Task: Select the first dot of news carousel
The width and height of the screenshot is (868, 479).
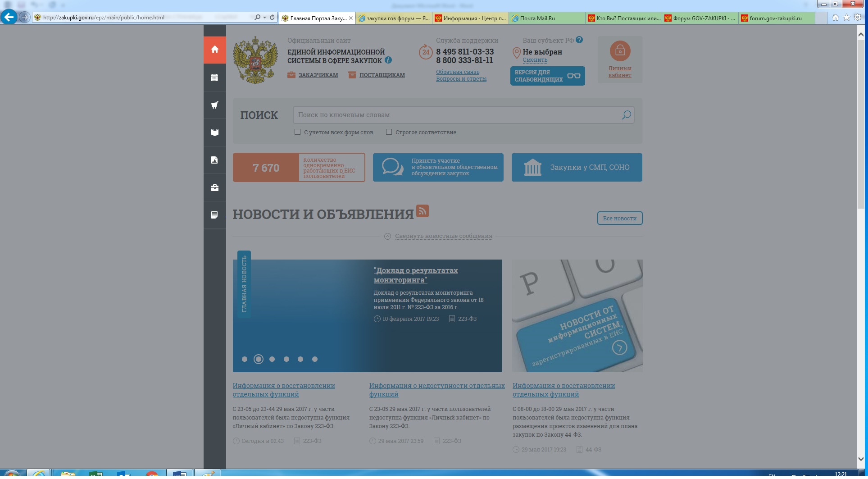Action: click(x=245, y=359)
